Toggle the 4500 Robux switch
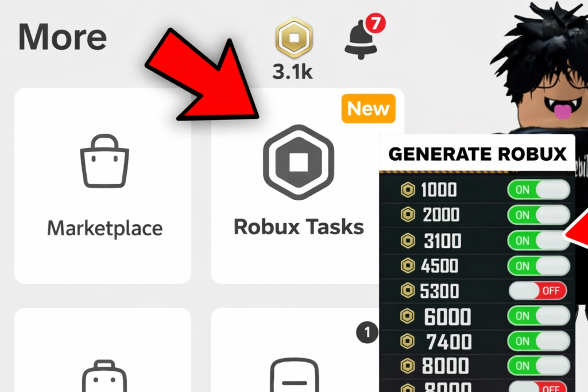This screenshot has width=588, height=392. click(x=539, y=266)
